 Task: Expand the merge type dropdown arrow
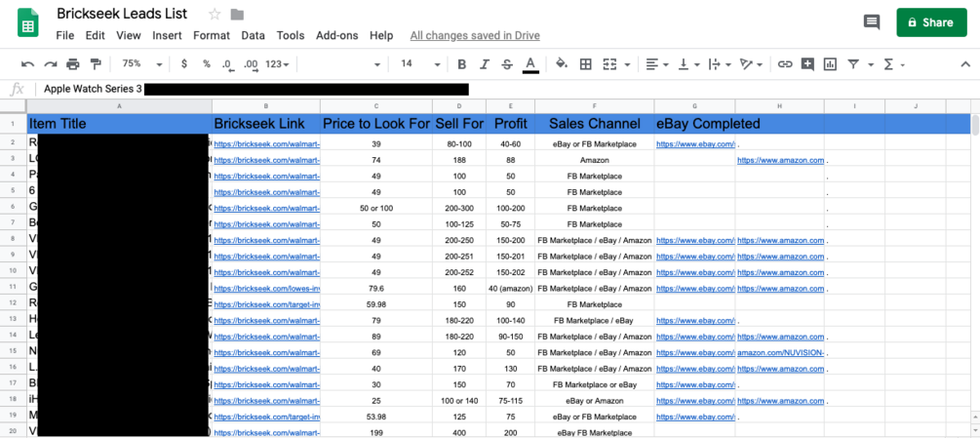[627, 64]
